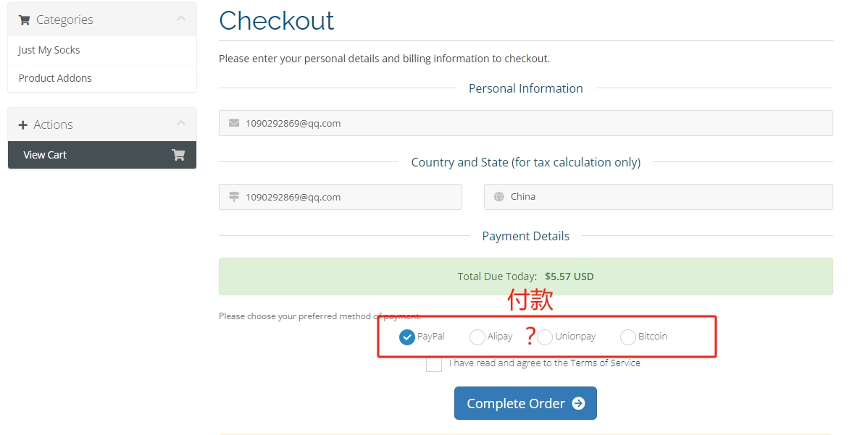The image size is (868, 435).
Task: Click the shopping cart icon beside Categories
Action: pyautogui.click(x=24, y=20)
